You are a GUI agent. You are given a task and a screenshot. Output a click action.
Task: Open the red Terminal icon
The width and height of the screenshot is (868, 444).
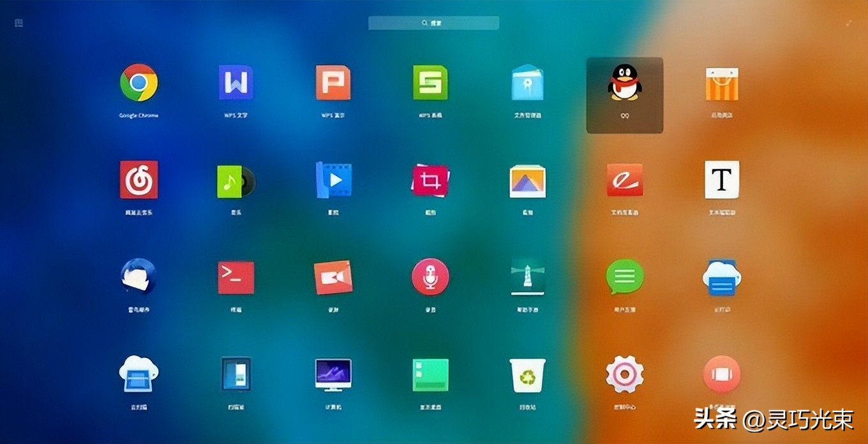coord(236,277)
